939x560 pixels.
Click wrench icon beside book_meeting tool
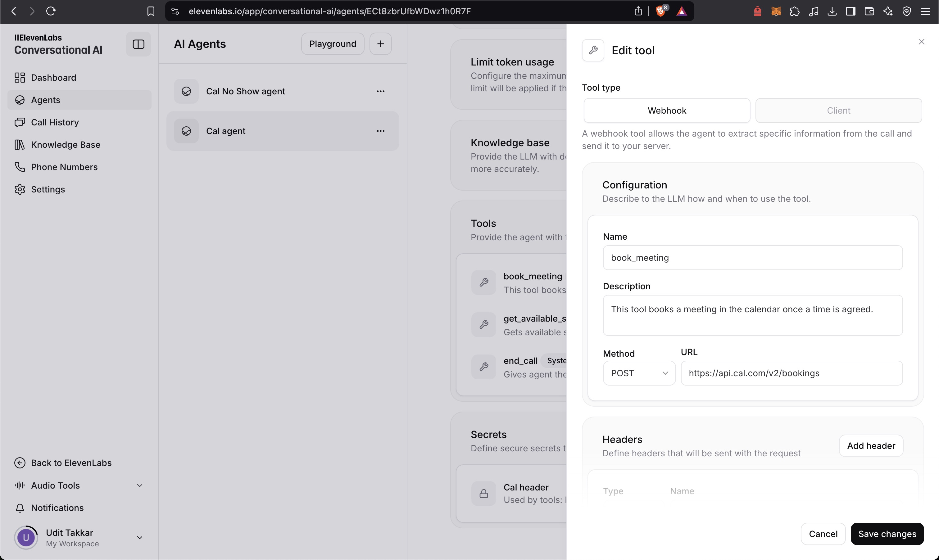pos(483,282)
